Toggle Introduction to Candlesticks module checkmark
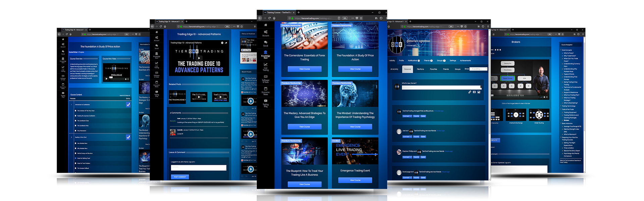 click(128, 105)
